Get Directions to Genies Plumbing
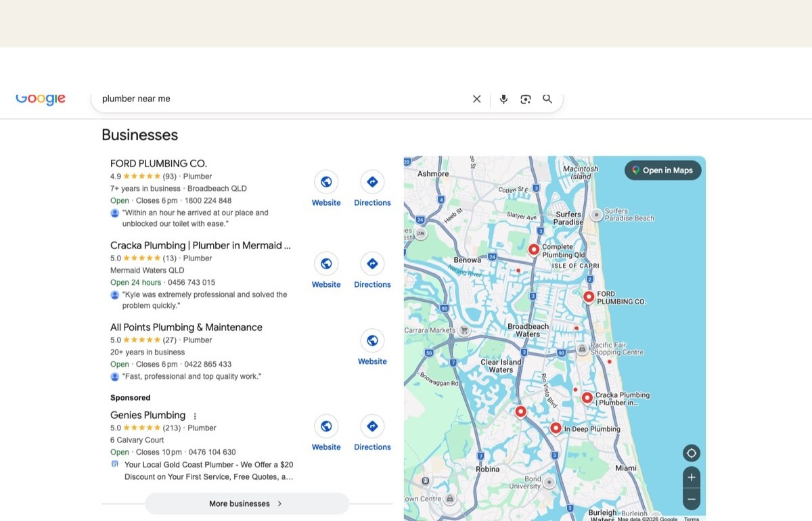812x521 pixels. [x=372, y=426]
